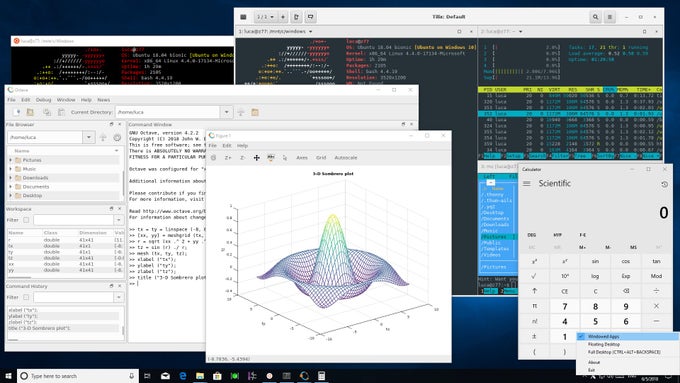This screenshot has height=383, width=680.
Task: Select the Z+ zoom in tool in Figure 1
Action: click(x=228, y=157)
